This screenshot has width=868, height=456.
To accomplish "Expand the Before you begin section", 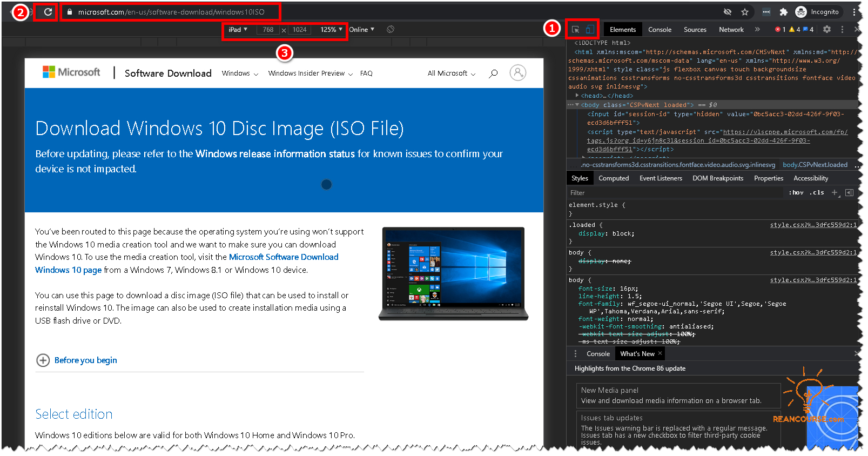I will [x=76, y=360].
